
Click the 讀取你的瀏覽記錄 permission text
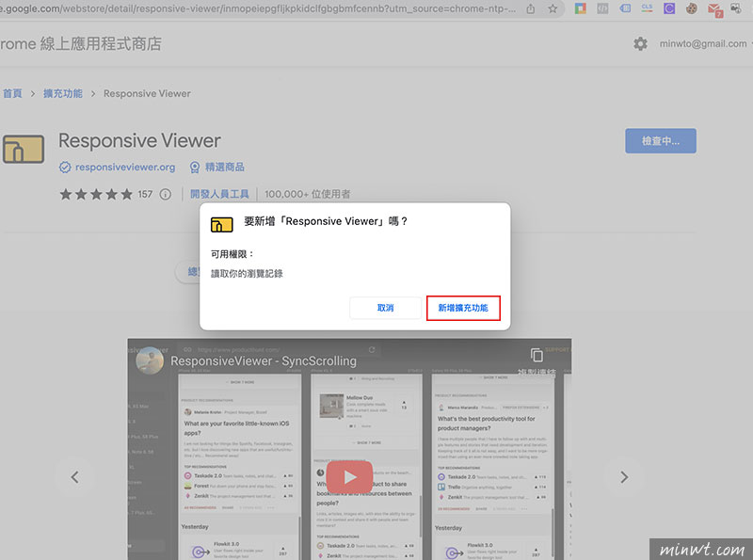click(247, 274)
